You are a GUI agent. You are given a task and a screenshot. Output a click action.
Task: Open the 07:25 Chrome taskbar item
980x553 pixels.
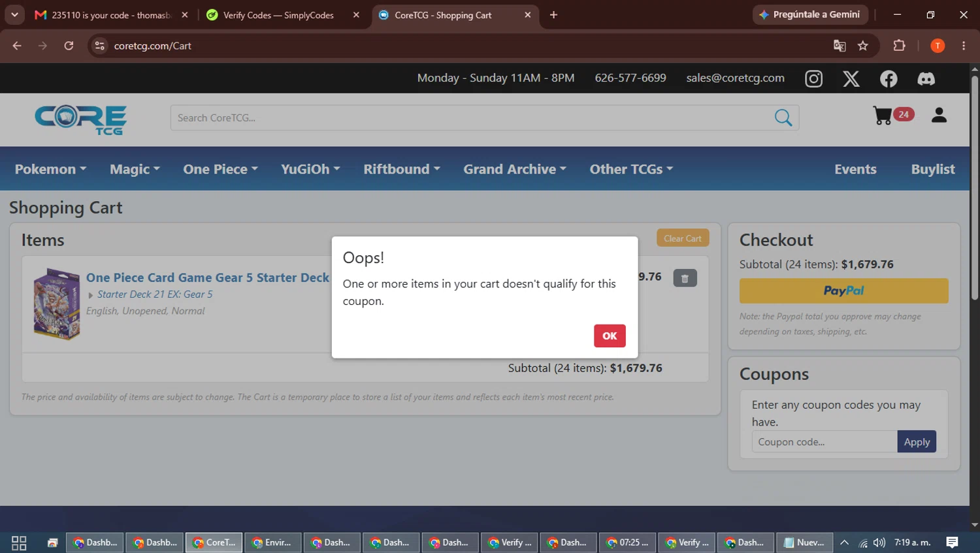click(628, 543)
